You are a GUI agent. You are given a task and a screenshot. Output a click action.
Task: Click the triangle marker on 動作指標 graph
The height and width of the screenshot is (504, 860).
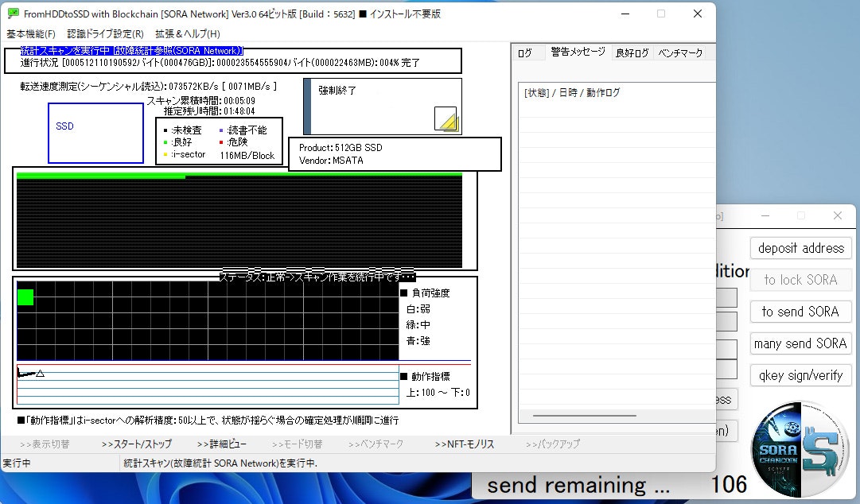pos(40,374)
